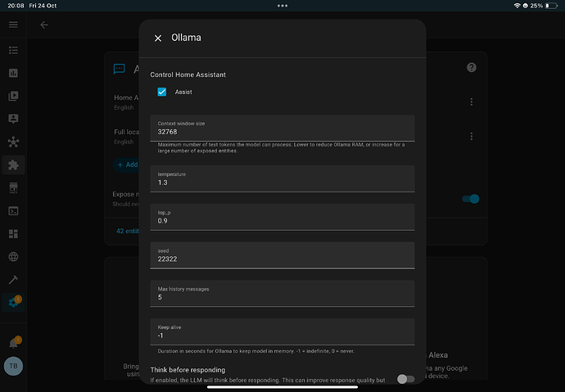Image resolution: width=565 pixels, height=392 pixels.
Task: Edit the top_p value field
Action: point(282,217)
